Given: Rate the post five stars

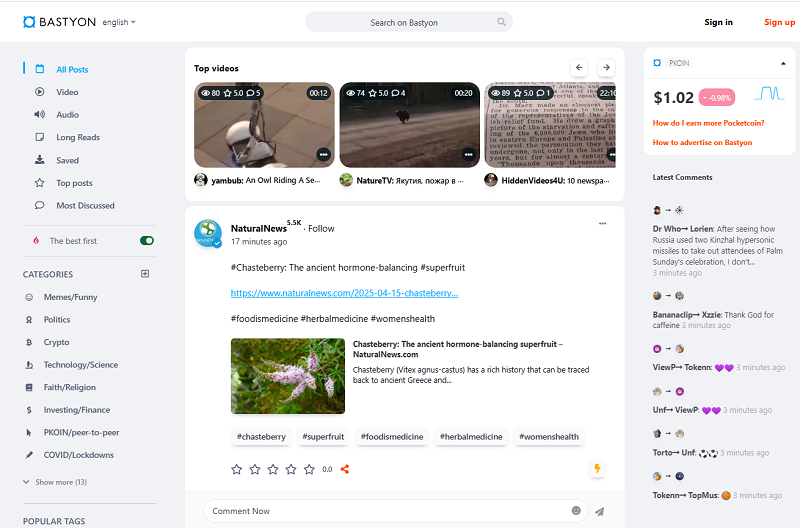Looking at the screenshot, I should 309,469.
